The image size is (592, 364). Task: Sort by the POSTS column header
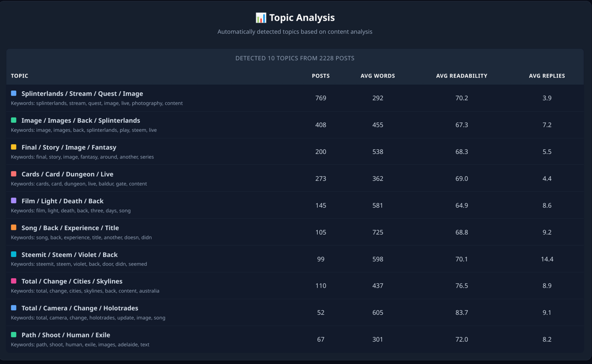[x=320, y=76]
